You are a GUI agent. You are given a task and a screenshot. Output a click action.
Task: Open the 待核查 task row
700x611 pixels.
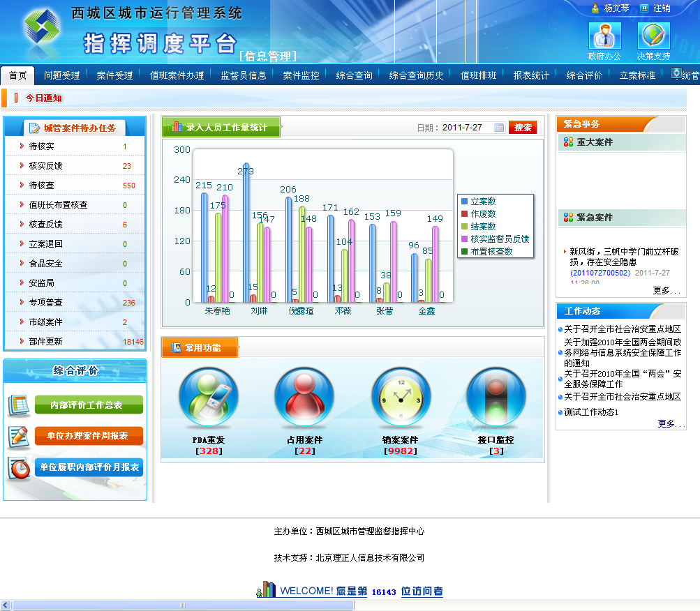pos(75,186)
